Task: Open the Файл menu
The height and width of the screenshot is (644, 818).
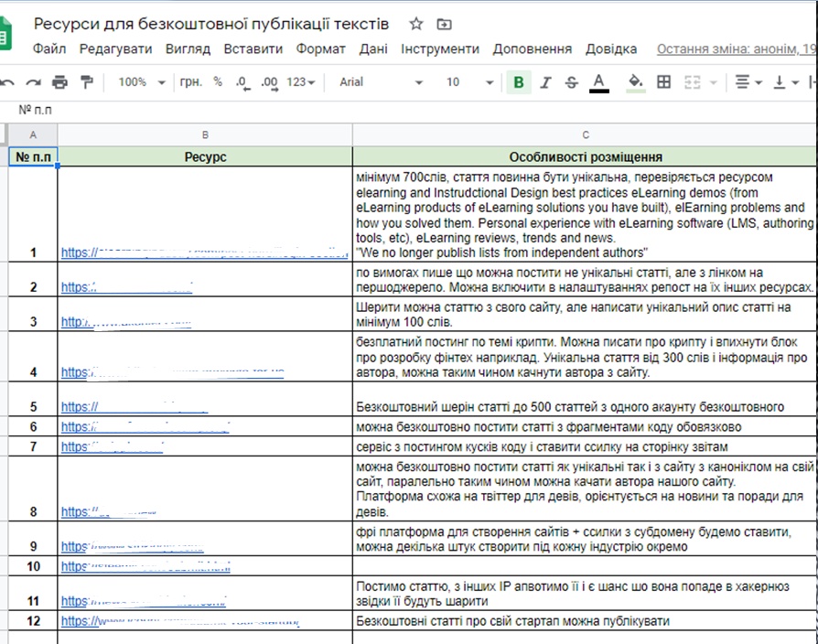Action: click(x=49, y=49)
